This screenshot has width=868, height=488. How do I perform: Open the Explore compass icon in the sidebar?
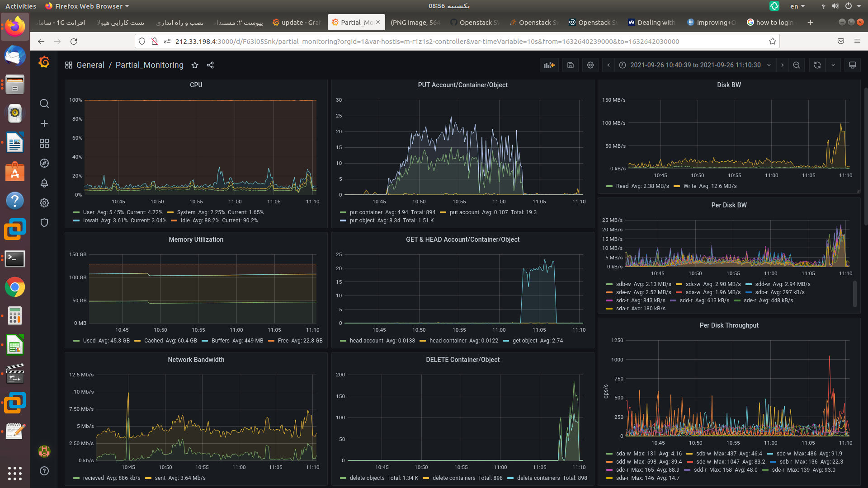click(44, 163)
